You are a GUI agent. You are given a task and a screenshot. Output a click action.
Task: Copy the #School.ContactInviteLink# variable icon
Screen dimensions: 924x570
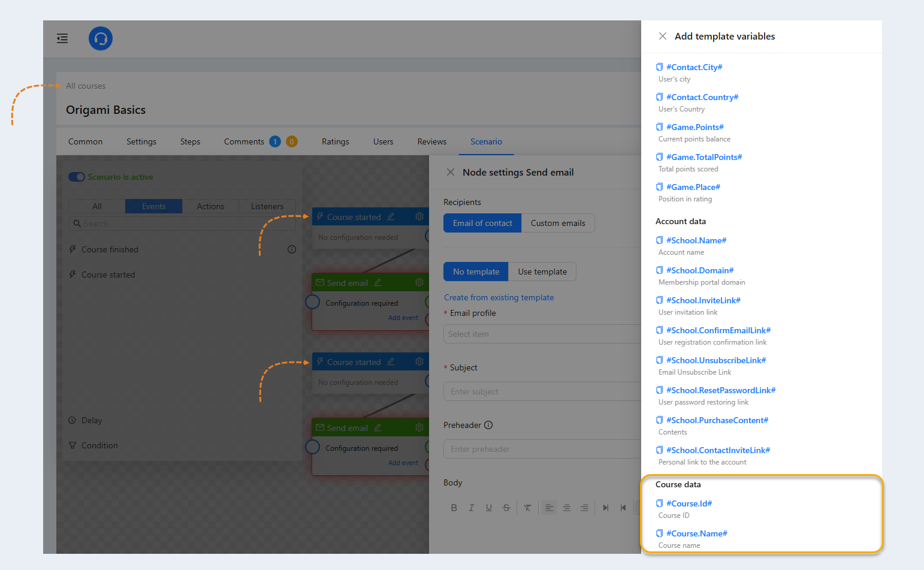[659, 450]
